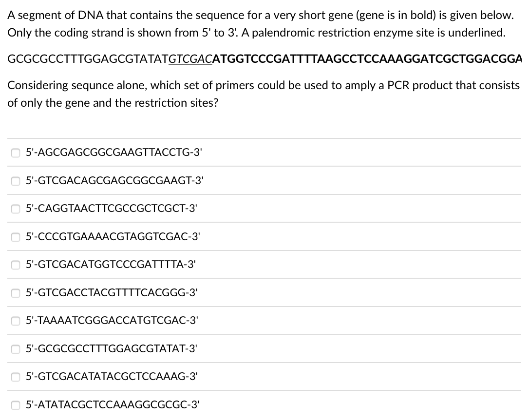Mark the 5'-ATATACGCTCCAAAGGCGCGC-3' checkbox
Screen dimensions: 529x420
pos(16,404)
